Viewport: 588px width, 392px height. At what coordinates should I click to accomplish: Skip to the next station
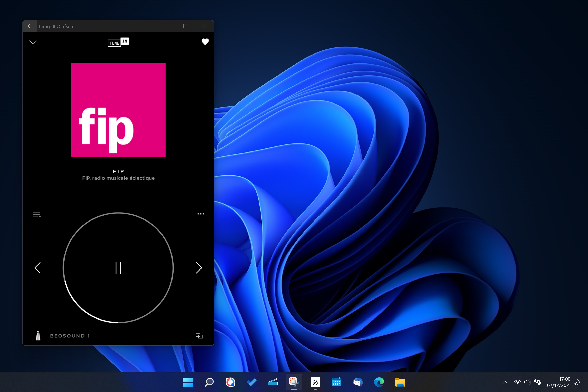point(199,268)
